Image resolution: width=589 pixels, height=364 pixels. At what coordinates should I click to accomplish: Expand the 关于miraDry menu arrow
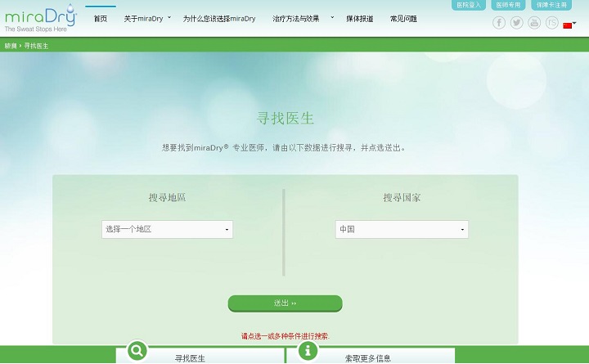[169, 17]
